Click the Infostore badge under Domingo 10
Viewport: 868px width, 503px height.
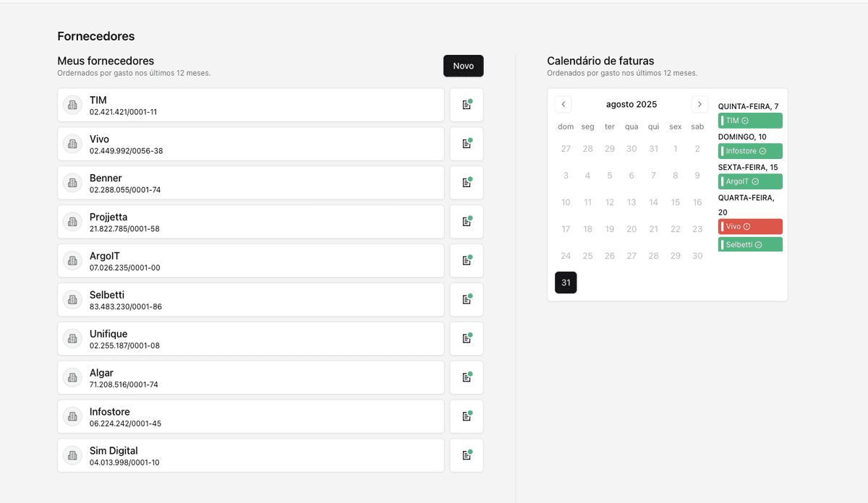click(x=749, y=151)
